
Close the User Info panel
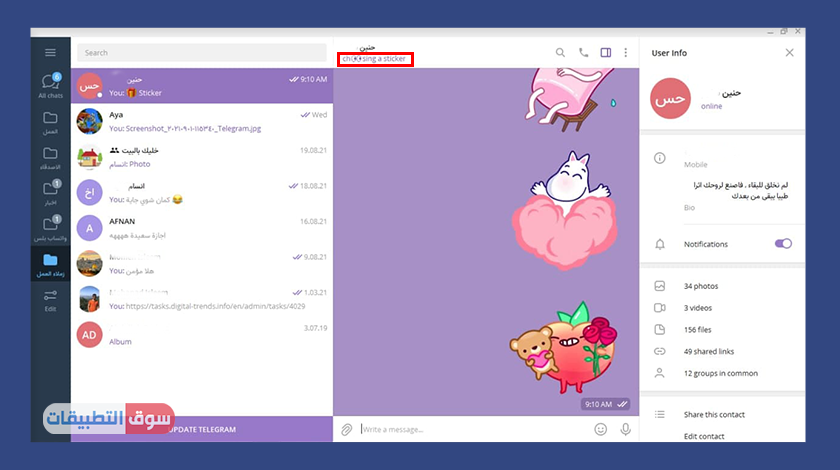coord(790,53)
